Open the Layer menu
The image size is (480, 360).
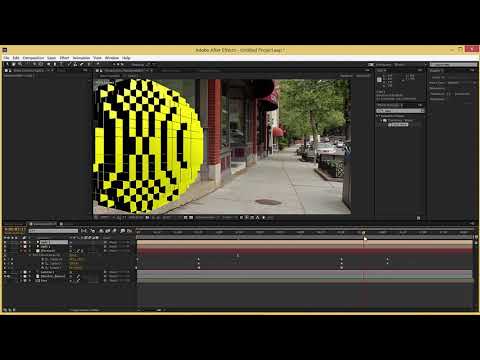pos(52,58)
